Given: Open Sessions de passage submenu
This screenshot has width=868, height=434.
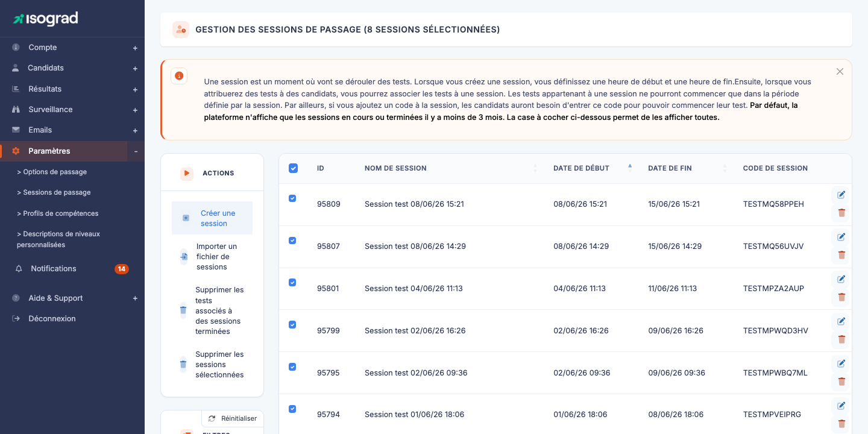Looking at the screenshot, I should 54,192.
